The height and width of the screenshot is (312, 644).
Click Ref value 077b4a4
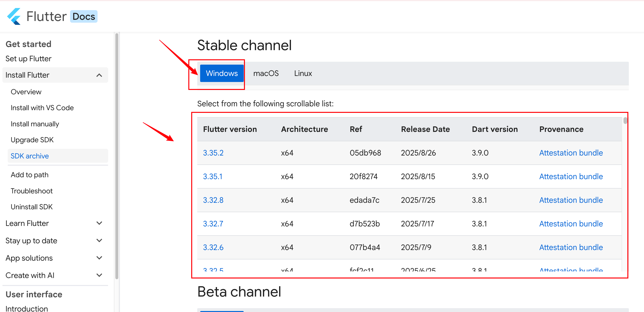click(365, 247)
